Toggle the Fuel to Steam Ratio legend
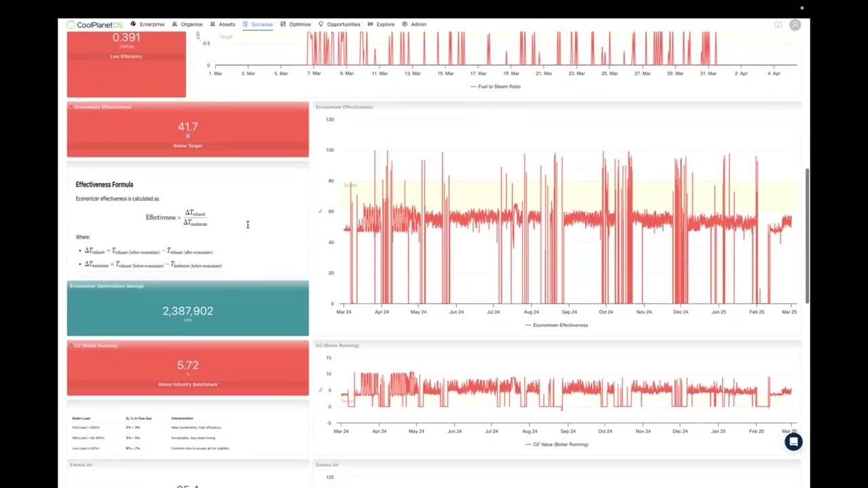Viewport: 868px width, 488px height. click(495, 87)
